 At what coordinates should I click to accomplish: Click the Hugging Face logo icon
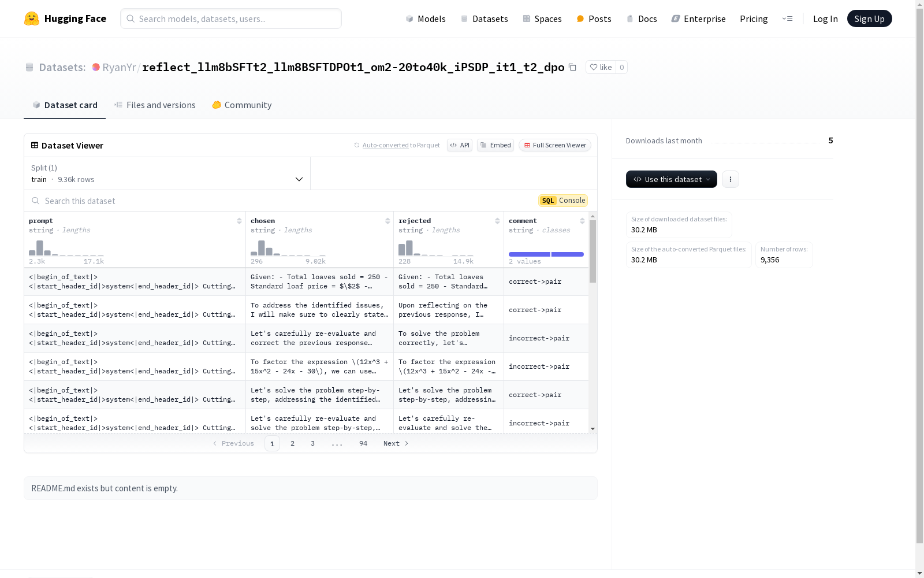pyautogui.click(x=32, y=18)
